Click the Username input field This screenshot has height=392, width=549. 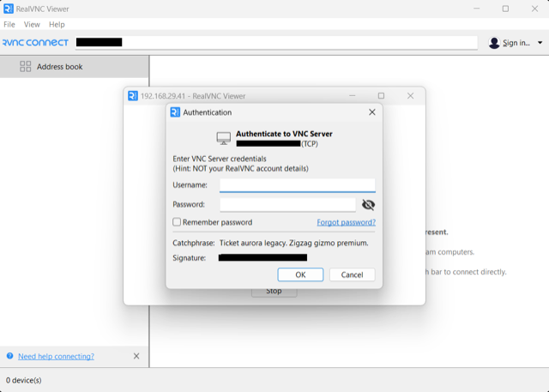(x=298, y=184)
